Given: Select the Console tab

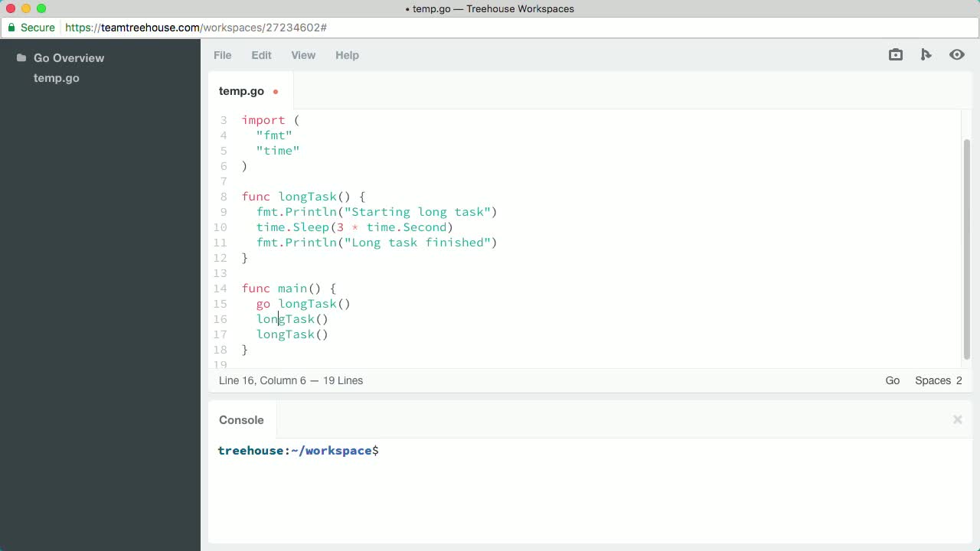Looking at the screenshot, I should (241, 419).
